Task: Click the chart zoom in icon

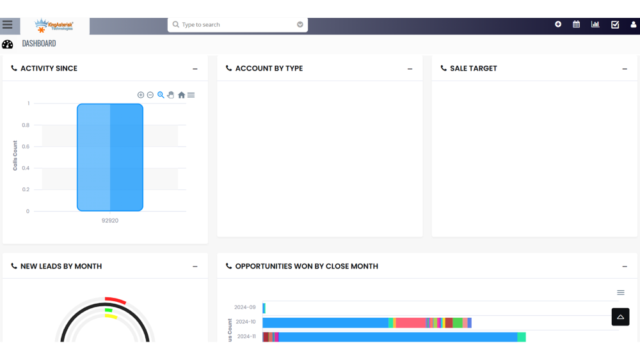Action: pos(140,95)
